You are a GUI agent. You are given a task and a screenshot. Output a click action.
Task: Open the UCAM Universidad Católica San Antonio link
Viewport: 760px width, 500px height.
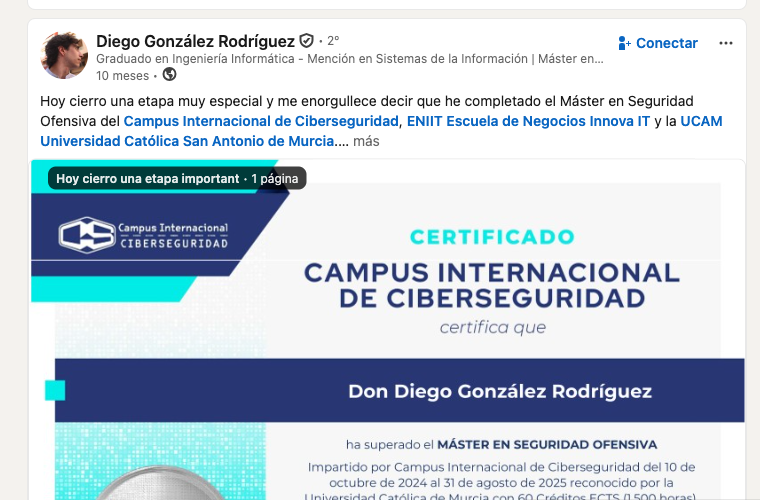click(x=381, y=131)
